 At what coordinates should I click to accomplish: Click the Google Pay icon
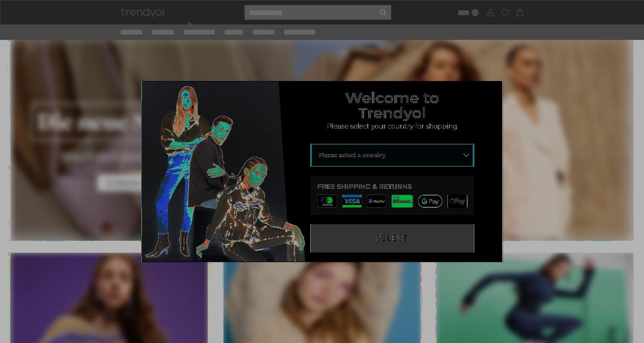click(x=430, y=201)
